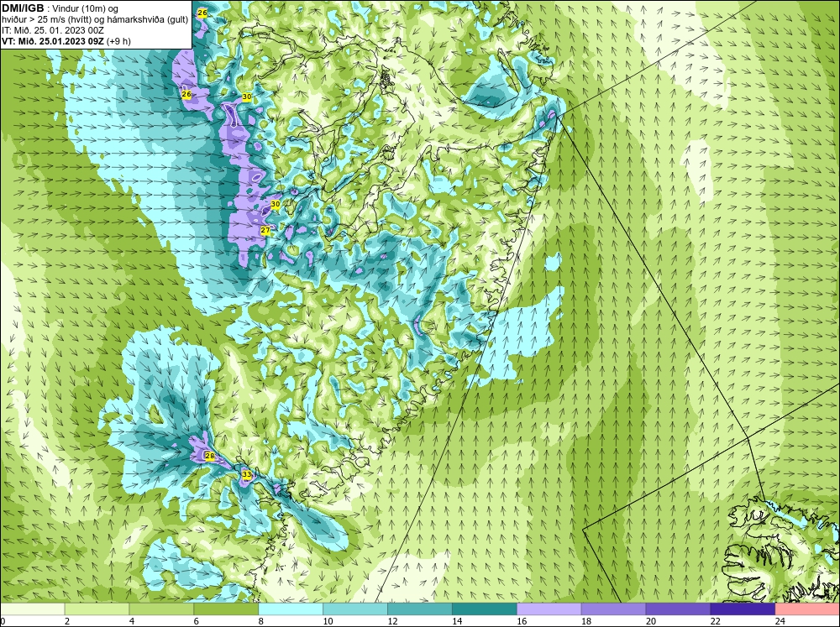
Task: Select the 2–4 m/s light green swatch
Action: point(97,609)
